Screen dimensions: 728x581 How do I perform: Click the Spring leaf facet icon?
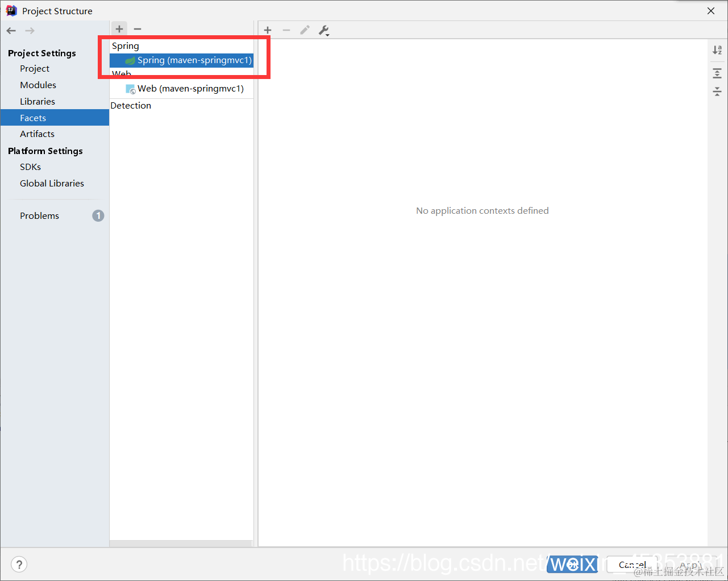click(130, 60)
